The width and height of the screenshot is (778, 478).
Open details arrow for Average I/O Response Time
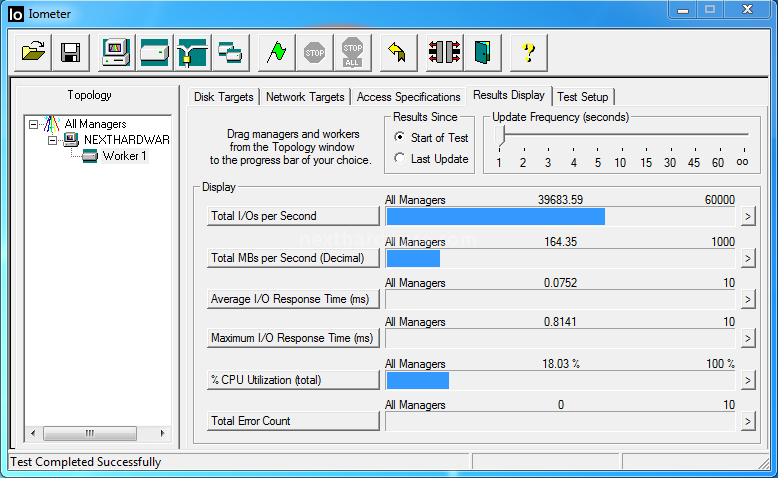pyautogui.click(x=748, y=299)
